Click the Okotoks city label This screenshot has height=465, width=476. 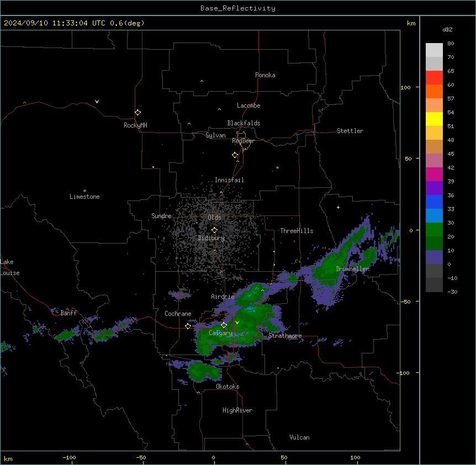tap(228, 387)
